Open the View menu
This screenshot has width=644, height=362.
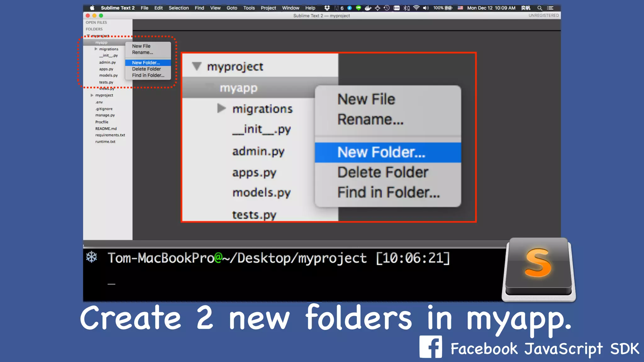tap(215, 8)
